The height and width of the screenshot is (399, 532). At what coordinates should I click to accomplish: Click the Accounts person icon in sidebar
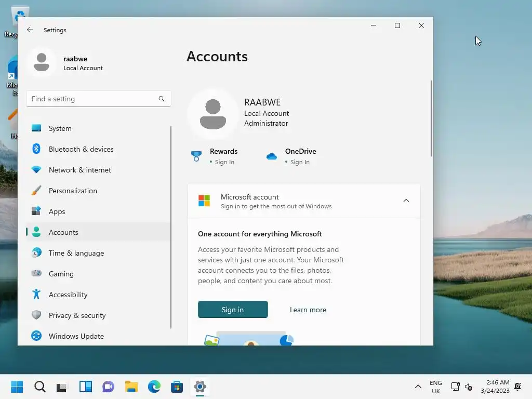(36, 232)
